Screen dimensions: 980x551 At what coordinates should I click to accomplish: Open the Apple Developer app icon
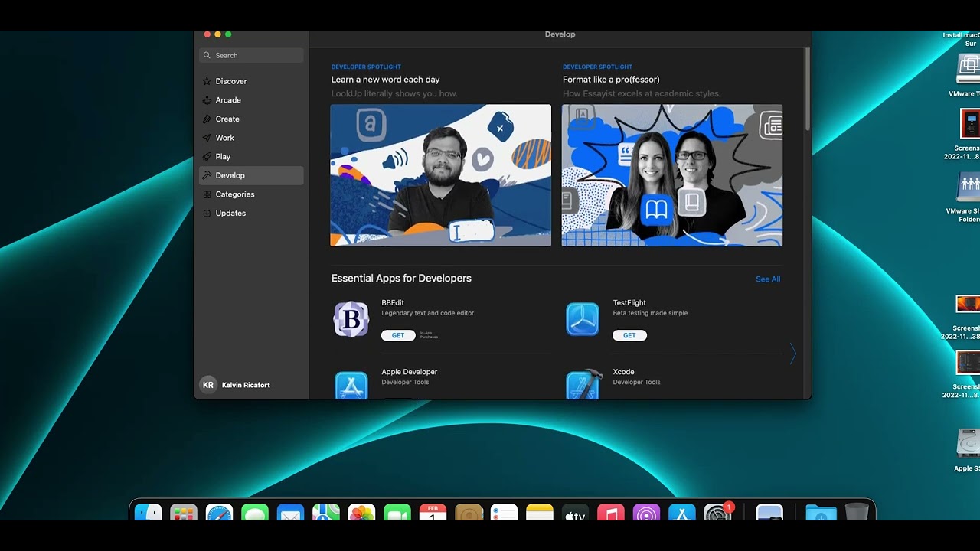[x=351, y=385]
